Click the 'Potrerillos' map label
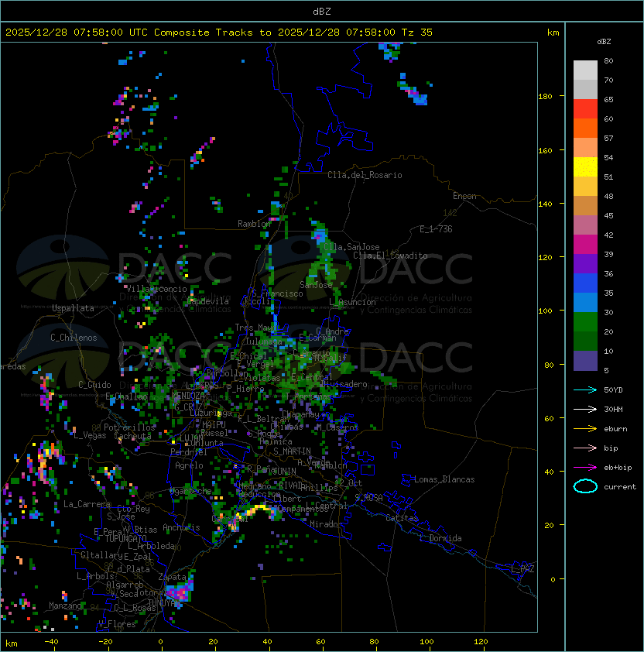This screenshot has width=644, height=652. coord(129,427)
